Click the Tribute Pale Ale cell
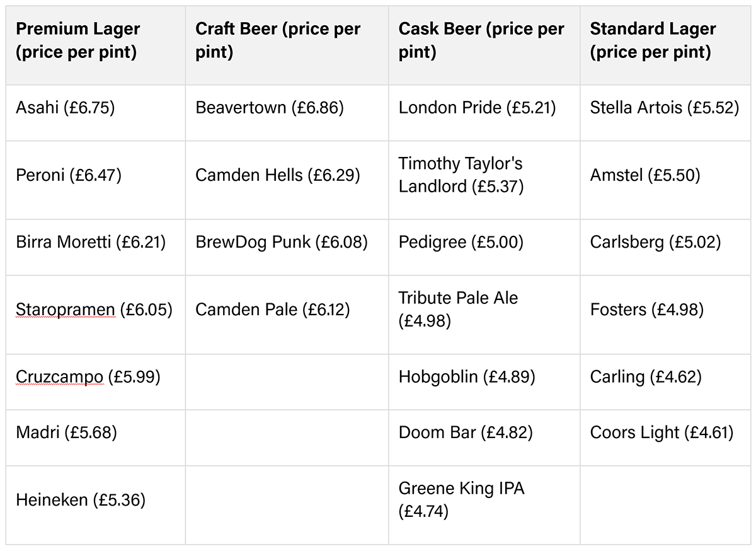Image resolution: width=756 pixels, height=551 pixels. coord(458,310)
